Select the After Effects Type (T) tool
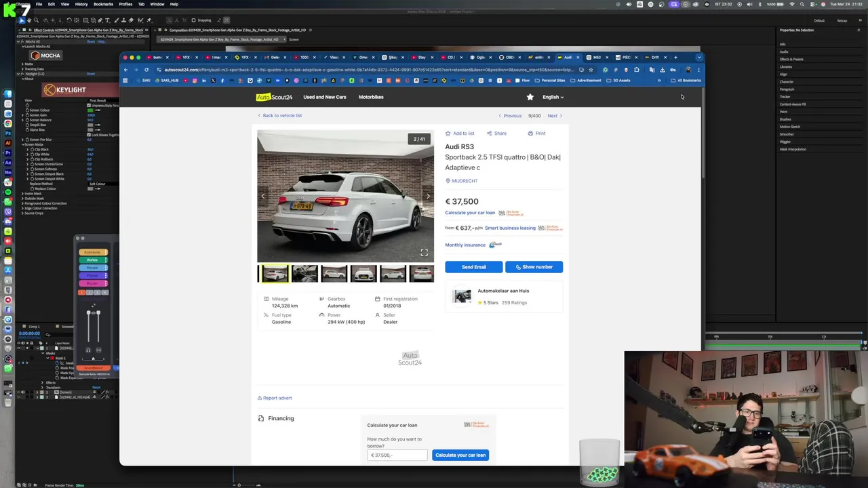The image size is (868, 488). pyautogui.click(x=108, y=20)
